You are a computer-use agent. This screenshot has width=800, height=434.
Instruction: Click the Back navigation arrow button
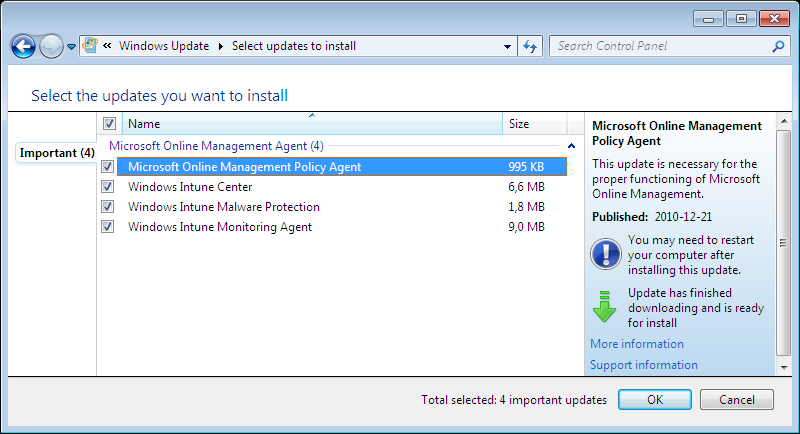coord(24,46)
